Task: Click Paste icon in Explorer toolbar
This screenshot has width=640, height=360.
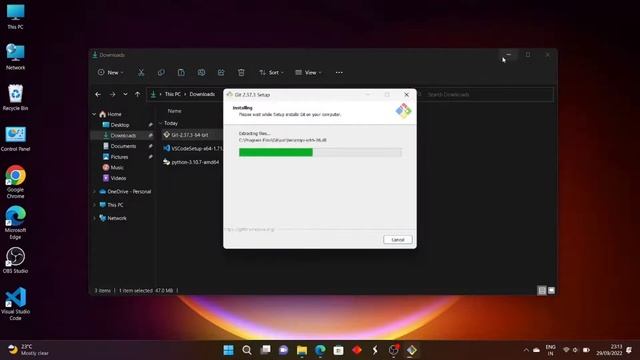Action: [181, 73]
